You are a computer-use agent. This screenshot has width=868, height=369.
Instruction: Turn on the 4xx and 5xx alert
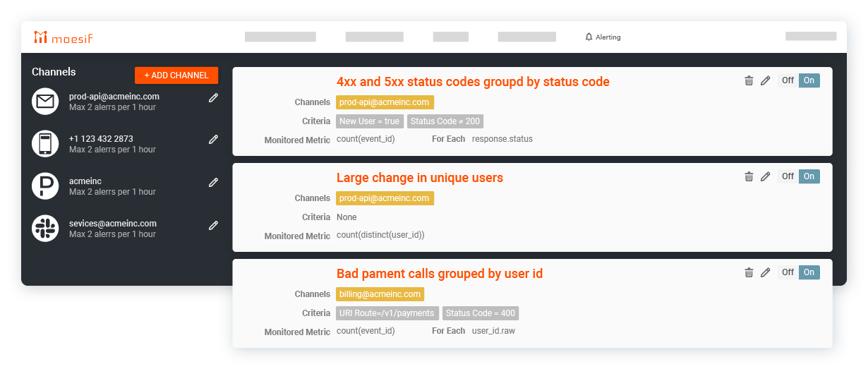pos(809,80)
